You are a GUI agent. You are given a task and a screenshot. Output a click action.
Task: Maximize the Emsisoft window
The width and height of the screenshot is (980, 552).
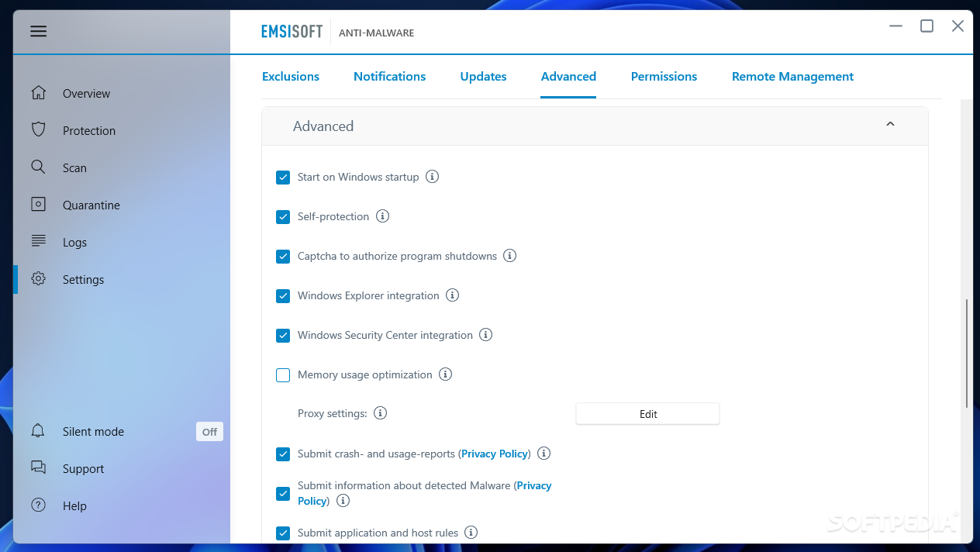(927, 26)
